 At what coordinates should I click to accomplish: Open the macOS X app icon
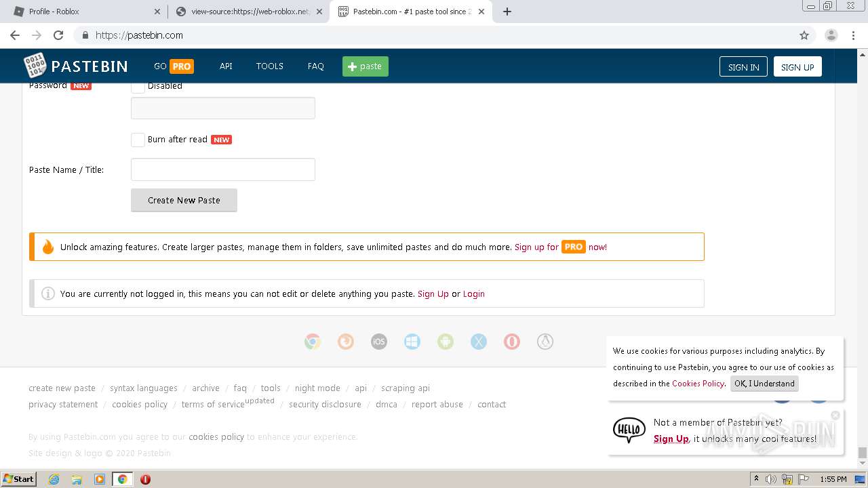[479, 342]
